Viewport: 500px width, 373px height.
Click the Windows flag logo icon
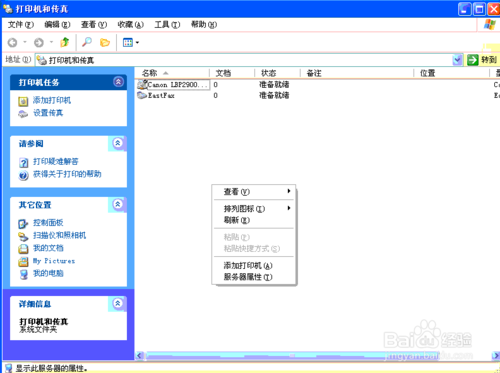(x=489, y=25)
